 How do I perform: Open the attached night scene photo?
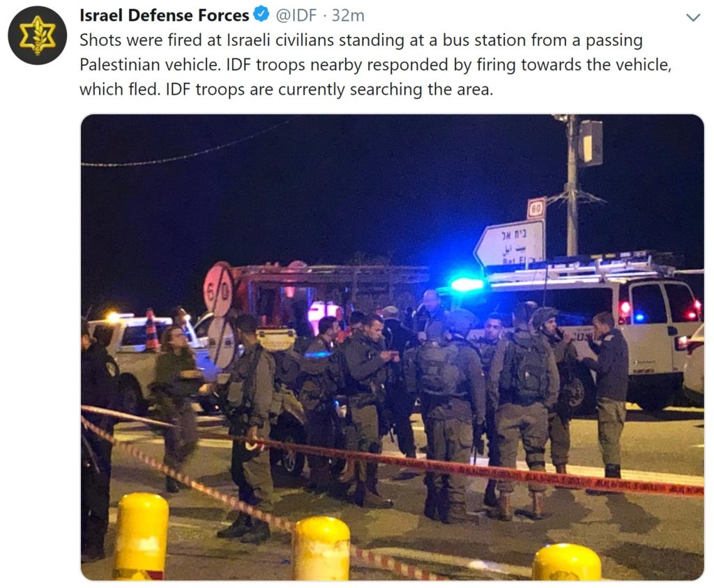[x=393, y=347]
